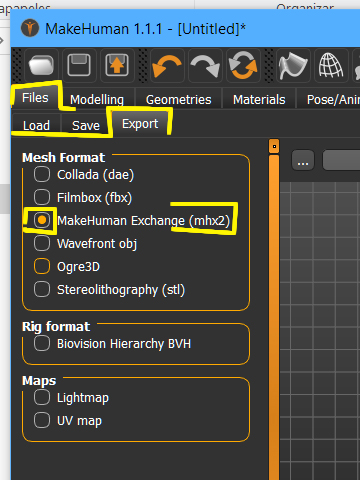The height and width of the screenshot is (480, 360).
Task: Click the grey Redo arrow icon
Action: tap(205, 65)
